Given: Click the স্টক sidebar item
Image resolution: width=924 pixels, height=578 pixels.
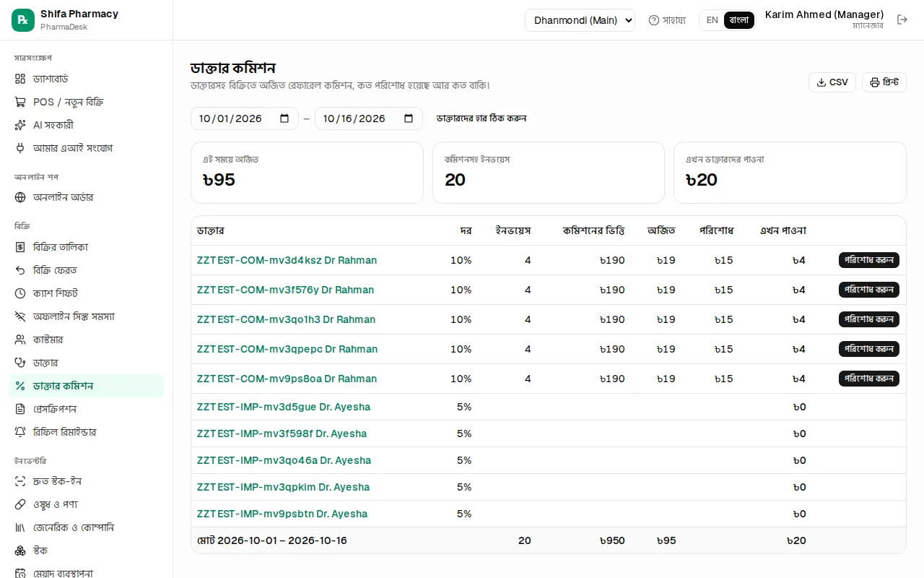Looking at the screenshot, I should [x=87, y=551].
